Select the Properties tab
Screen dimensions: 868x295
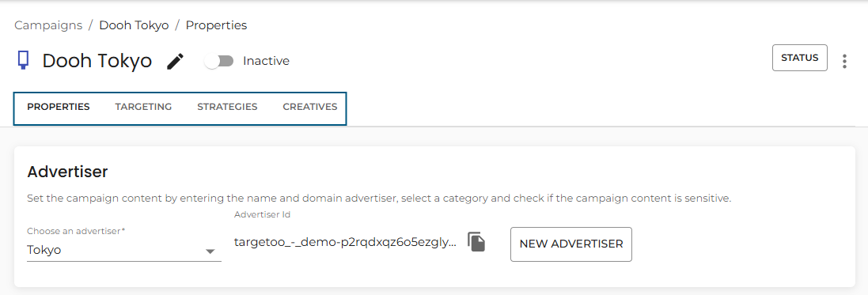pos(58,107)
